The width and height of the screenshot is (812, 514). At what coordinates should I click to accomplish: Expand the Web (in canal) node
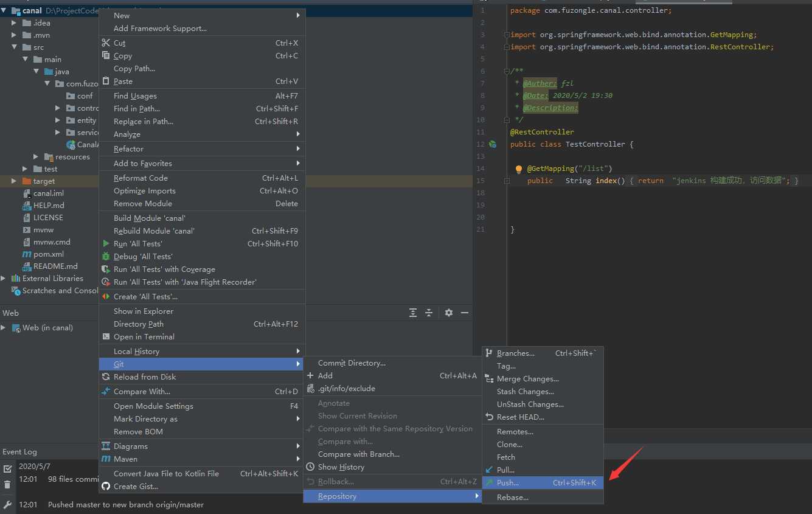(4, 327)
